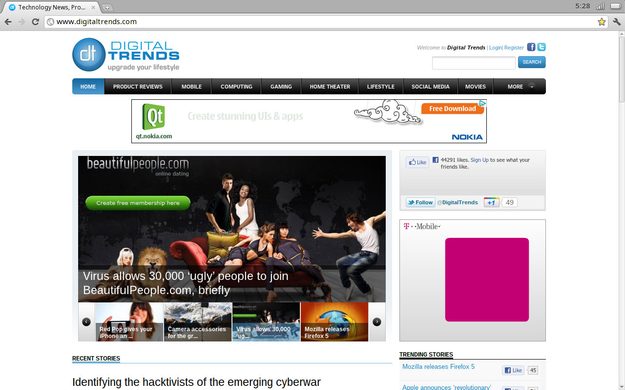The width and height of the screenshot is (625, 390).
Task: Reload the page with refresh icon
Action: pyautogui.click(x=35, y=22)
